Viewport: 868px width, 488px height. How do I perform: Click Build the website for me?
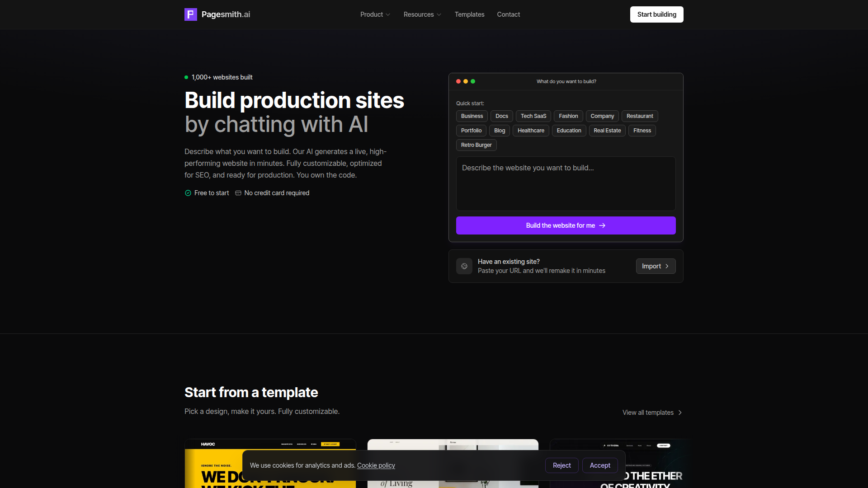[566, 225]
